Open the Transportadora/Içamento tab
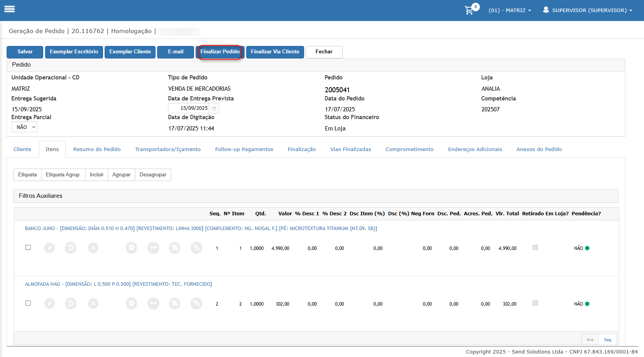The image size is (644, 357). point(168,149)
